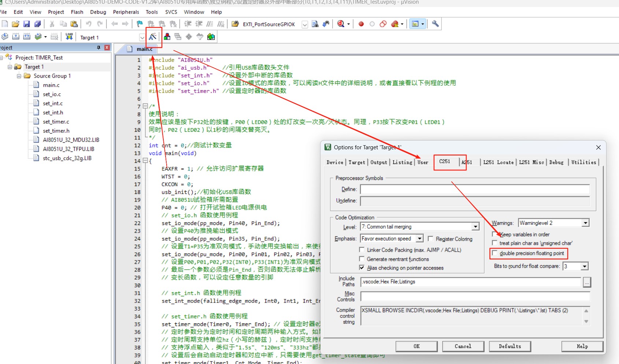Open Options for Target magic wand icon
The height and width of the screenshot is (364, 619).
153,37
